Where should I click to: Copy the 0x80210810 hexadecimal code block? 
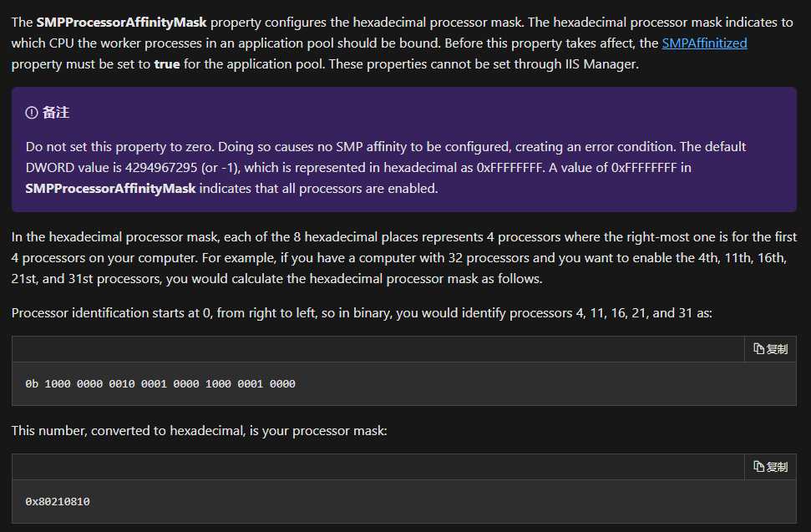(x=770, y=467)
